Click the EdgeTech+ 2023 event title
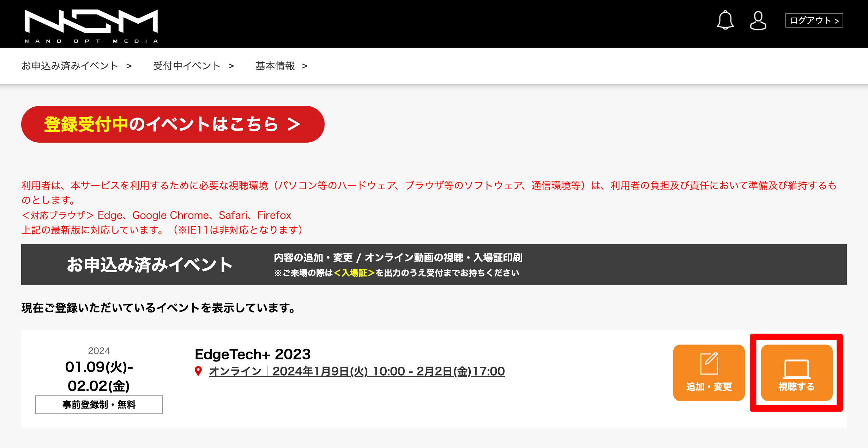868x448 pixels. click(253, 354)
